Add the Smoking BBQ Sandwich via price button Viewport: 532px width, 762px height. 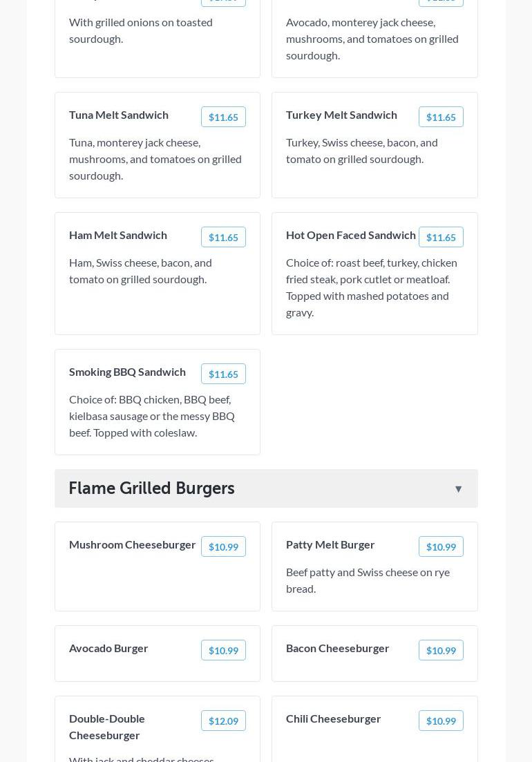223,374
